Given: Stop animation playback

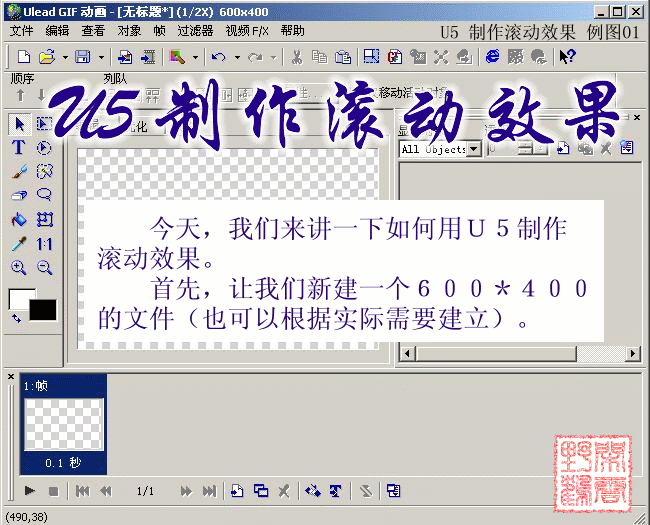Looking at the screenshot, I should (x=53, y=491).
